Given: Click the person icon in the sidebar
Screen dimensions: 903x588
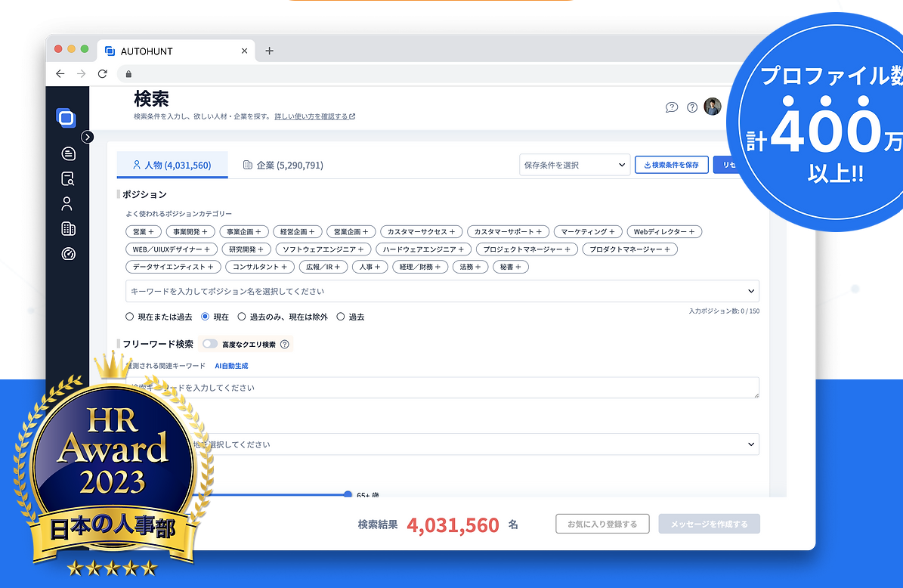Looking at the screenshot, I should click(x=67, y=203).
